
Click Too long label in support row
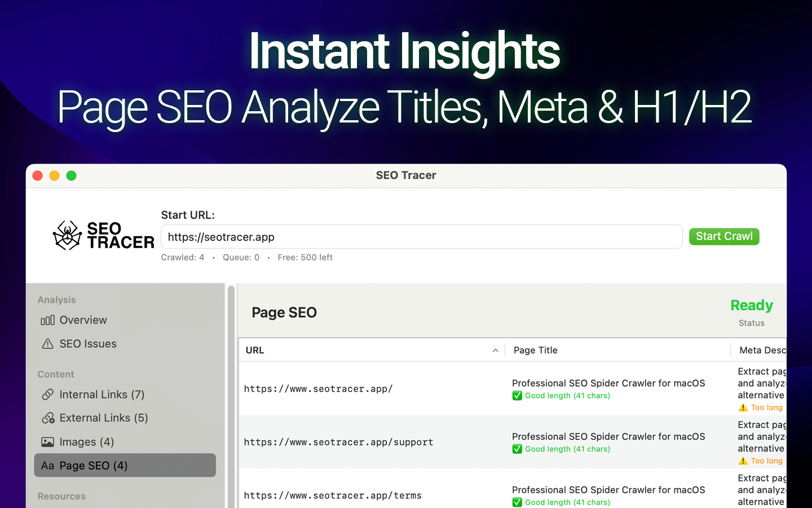click(x=767, y=461)
